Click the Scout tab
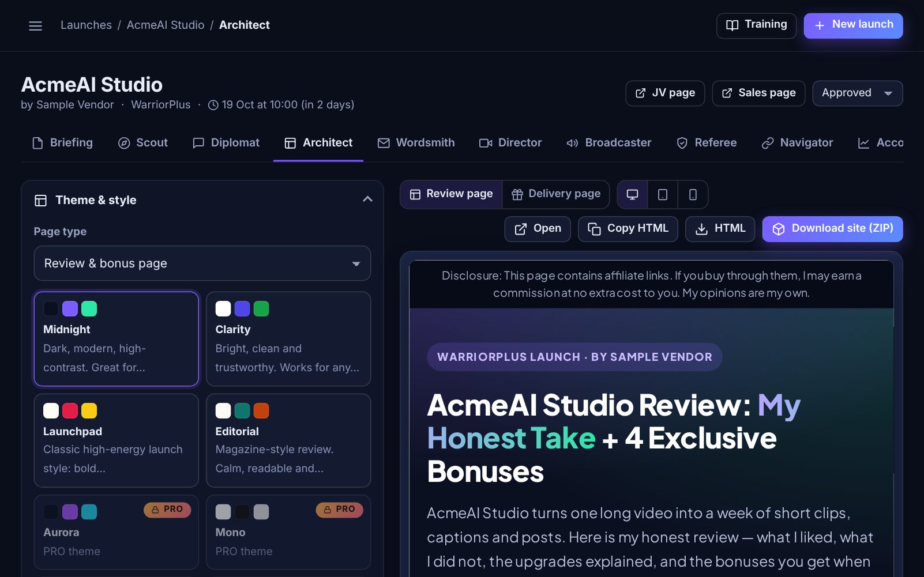This screenshot has height=577, width=924. (142, 143)
